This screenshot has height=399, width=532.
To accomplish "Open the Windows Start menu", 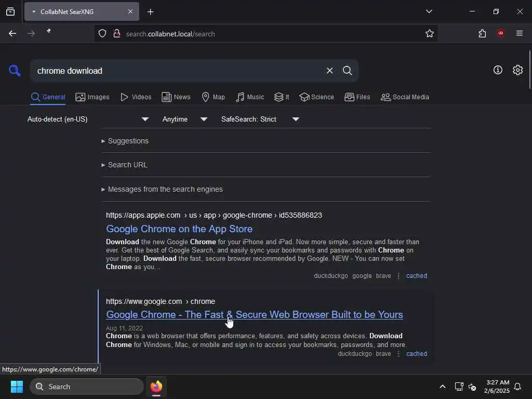I will click(17, 387).
